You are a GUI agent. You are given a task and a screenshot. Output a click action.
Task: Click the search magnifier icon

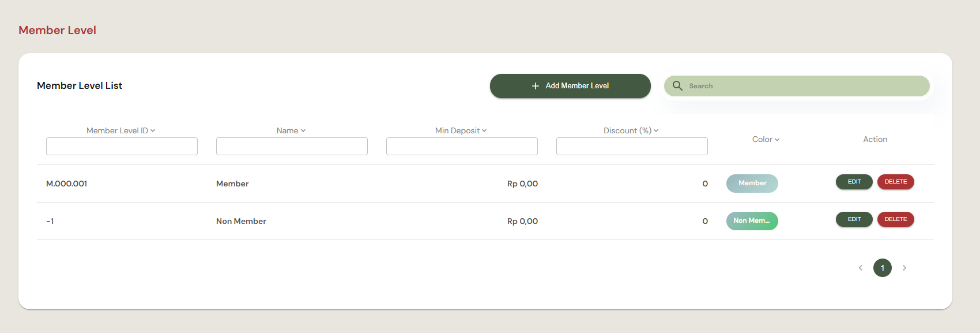click(677, 86)
